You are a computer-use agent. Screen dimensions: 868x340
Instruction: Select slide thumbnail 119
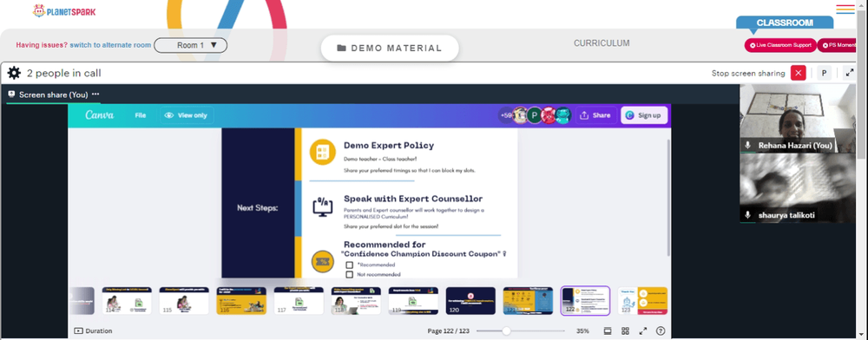pyautogui.click(x=413, y=301)
